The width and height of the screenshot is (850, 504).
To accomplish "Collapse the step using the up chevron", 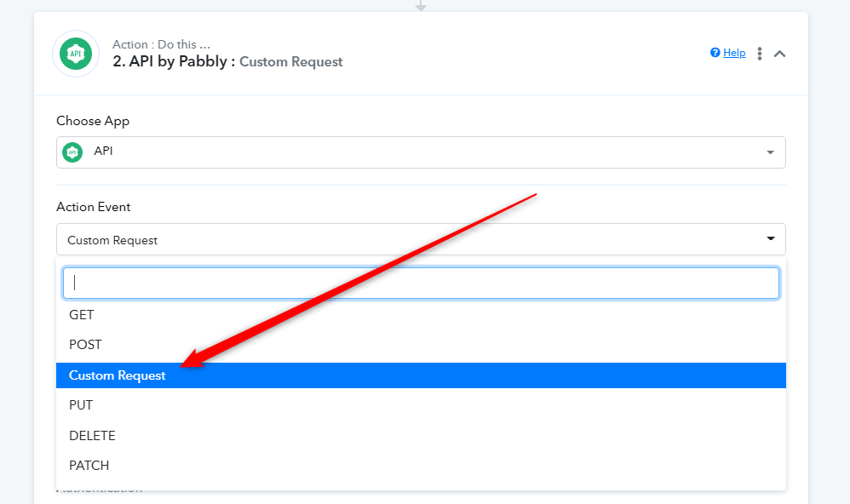I will pos(779,54).
